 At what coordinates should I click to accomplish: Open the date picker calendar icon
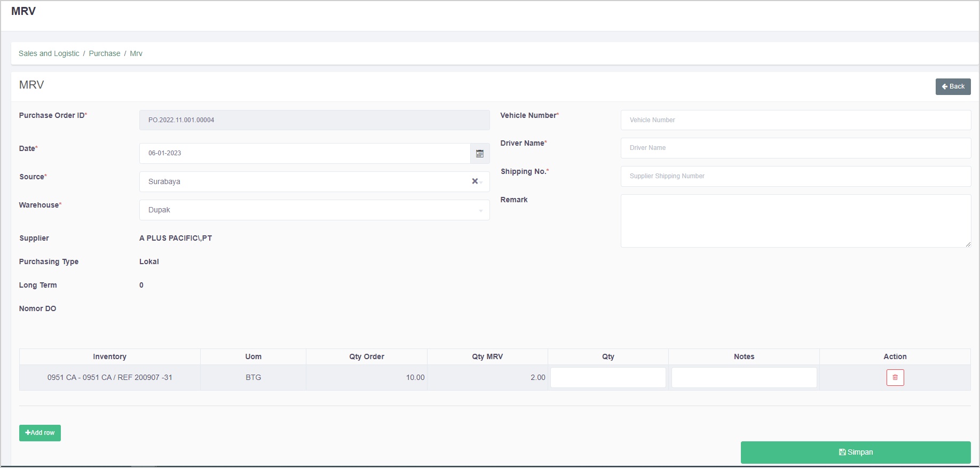[479, 154]
